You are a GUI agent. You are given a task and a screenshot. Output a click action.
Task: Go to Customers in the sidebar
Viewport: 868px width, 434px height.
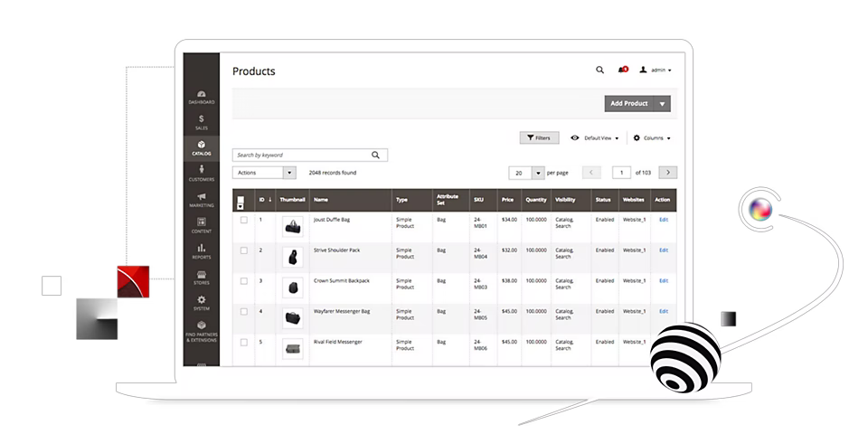(x=201, y=173)
